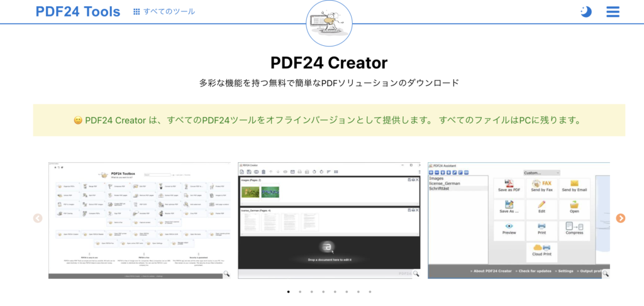Jump to the third carousel pagination dot
644x306 pixels.
click(x=312, y=292)
